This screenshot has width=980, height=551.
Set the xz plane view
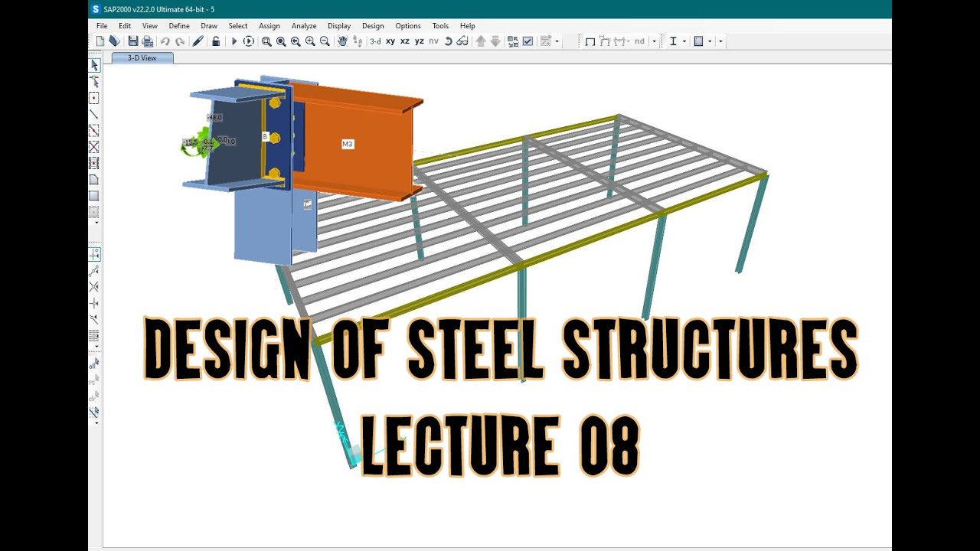405,41
